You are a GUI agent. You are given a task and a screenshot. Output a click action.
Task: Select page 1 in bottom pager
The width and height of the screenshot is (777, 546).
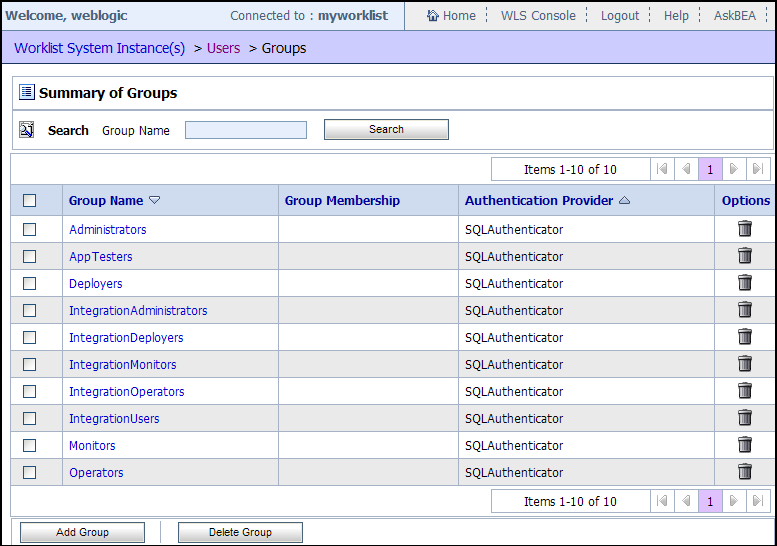(x=710, y=501)
